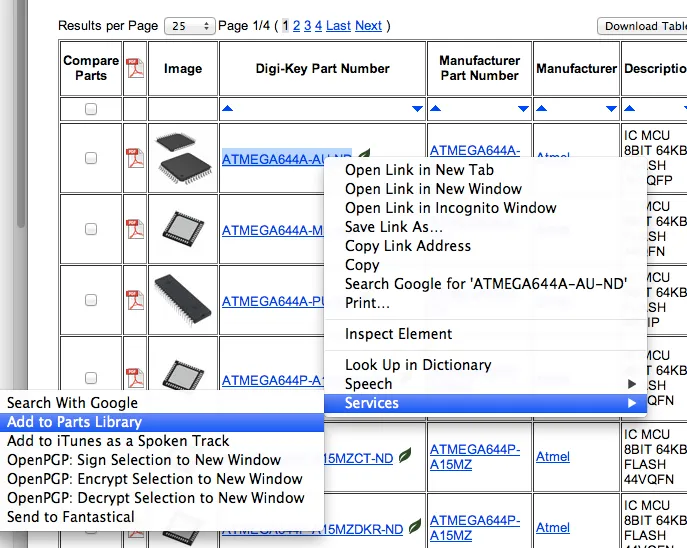
Task: Click the Next page link
Action: (368, 26)
